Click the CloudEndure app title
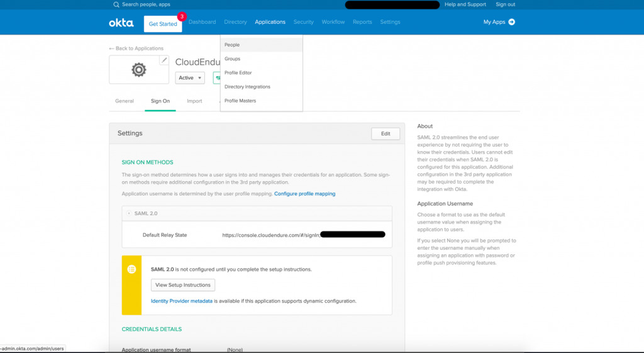Screen dimensions: 644x353 point(197,62)
